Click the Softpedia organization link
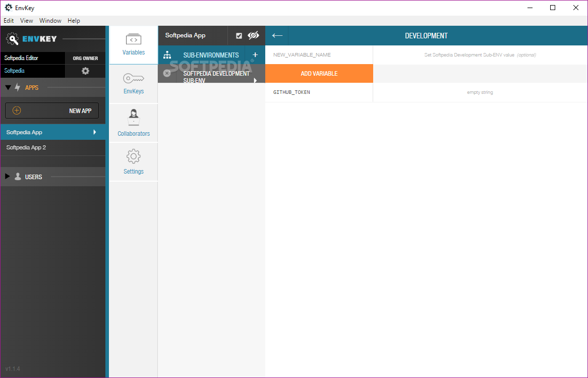This screenshot has width=588, height=378. point(14,71)
